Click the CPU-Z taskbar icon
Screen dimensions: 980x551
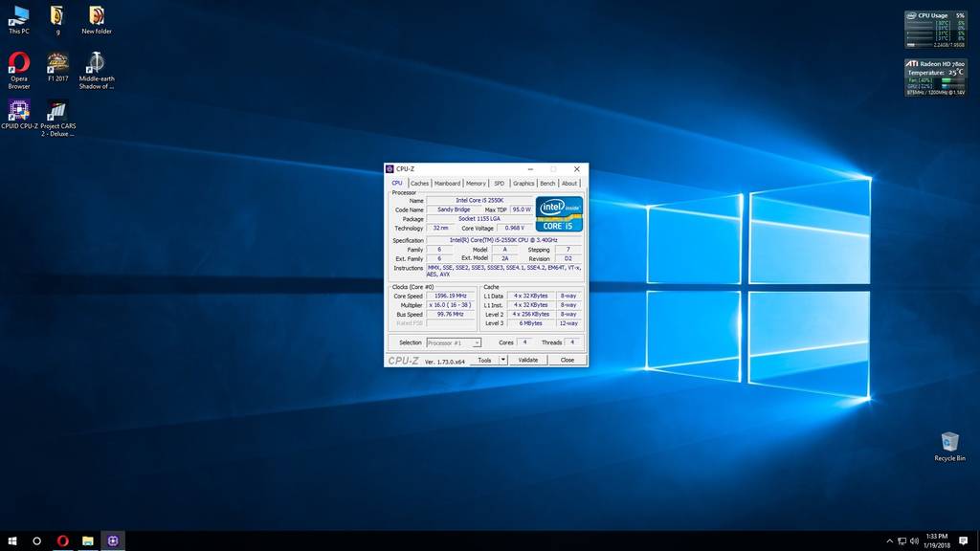[x=113, y=540]
